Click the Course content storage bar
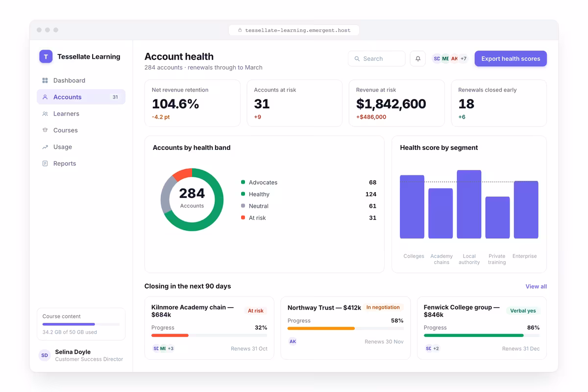 point(81,324)
